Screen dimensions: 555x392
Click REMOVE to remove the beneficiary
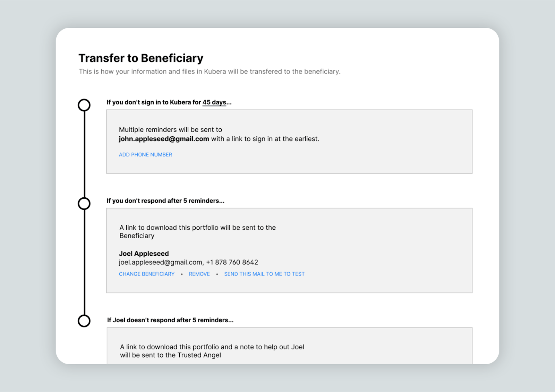pyautogui.click(x=199, y=274)
